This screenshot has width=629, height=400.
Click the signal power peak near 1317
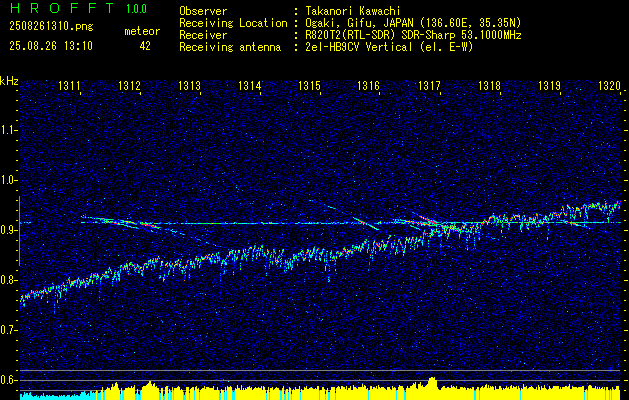(432, 382)
